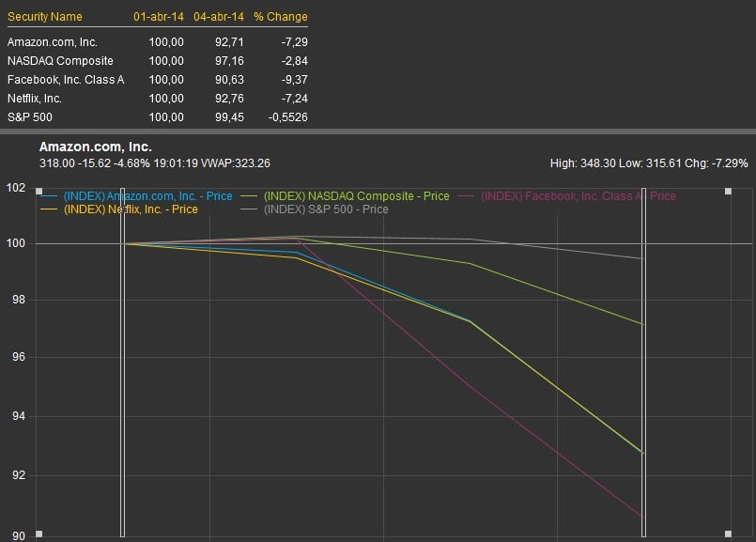
Task: Click the High 348.30 Low 315.61 summary
Action: [649, 163]
